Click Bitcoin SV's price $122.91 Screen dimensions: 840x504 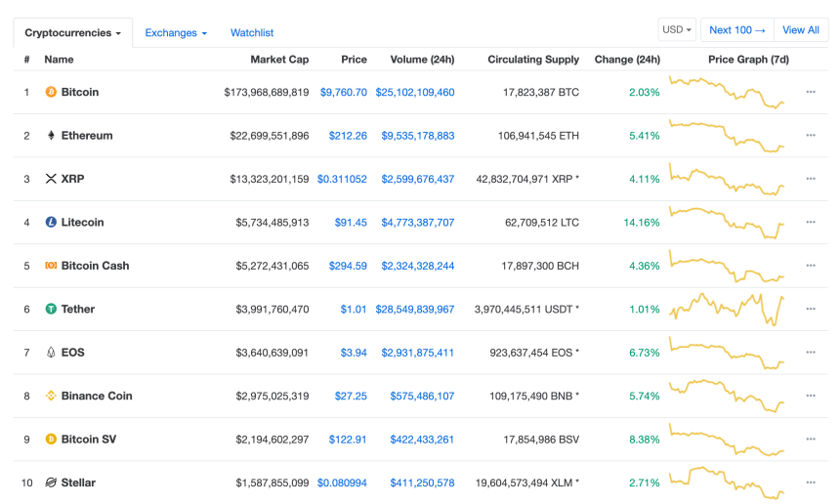(348, 440)
